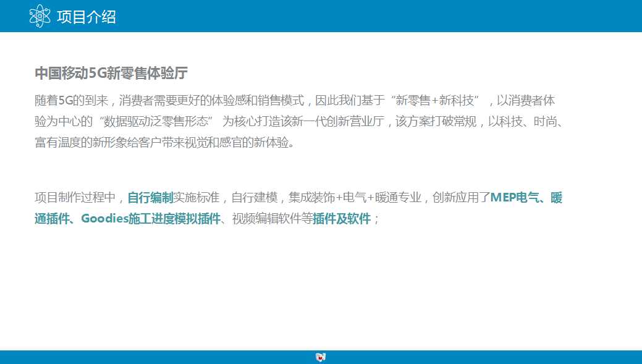This screenshot has height=364, width=642.
Task: Click the 项目介绍 header title
Action: click(x=86, y=17)
